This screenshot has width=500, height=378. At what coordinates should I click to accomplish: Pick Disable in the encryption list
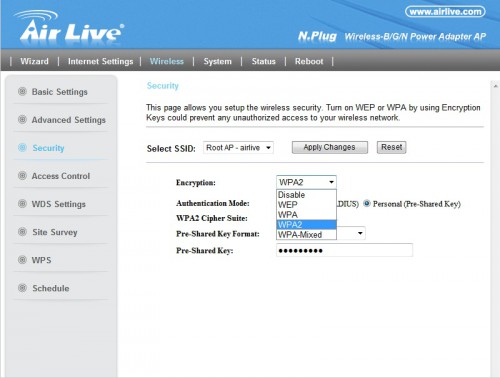click(306, 195)
